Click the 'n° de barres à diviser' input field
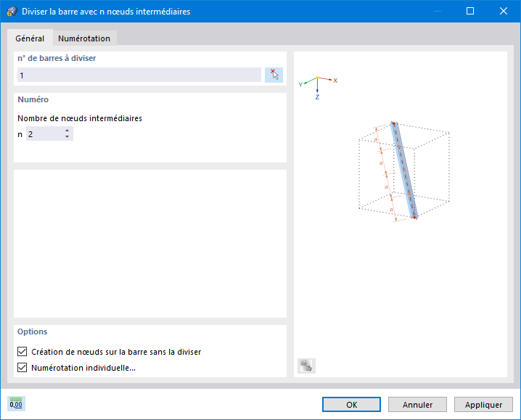Image resolution: width=521 pixels, height=420 pixels. tap(139, 75)
